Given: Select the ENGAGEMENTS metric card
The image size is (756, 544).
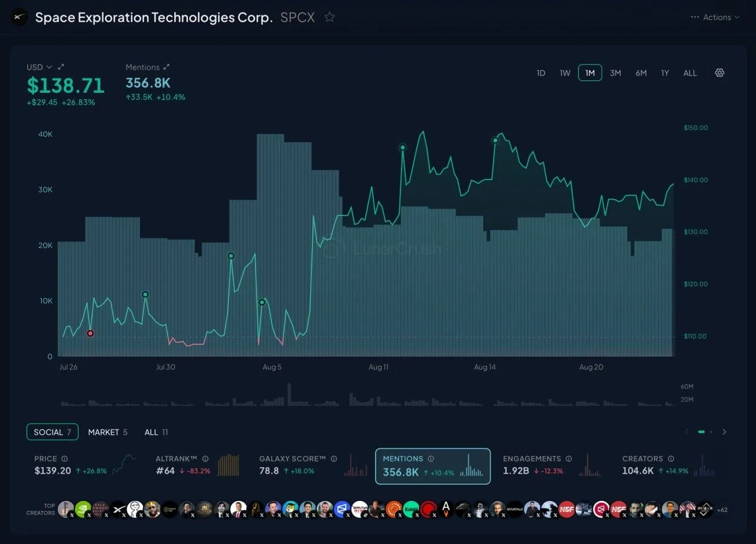Looking at the screenshot, I should [552, 465].
